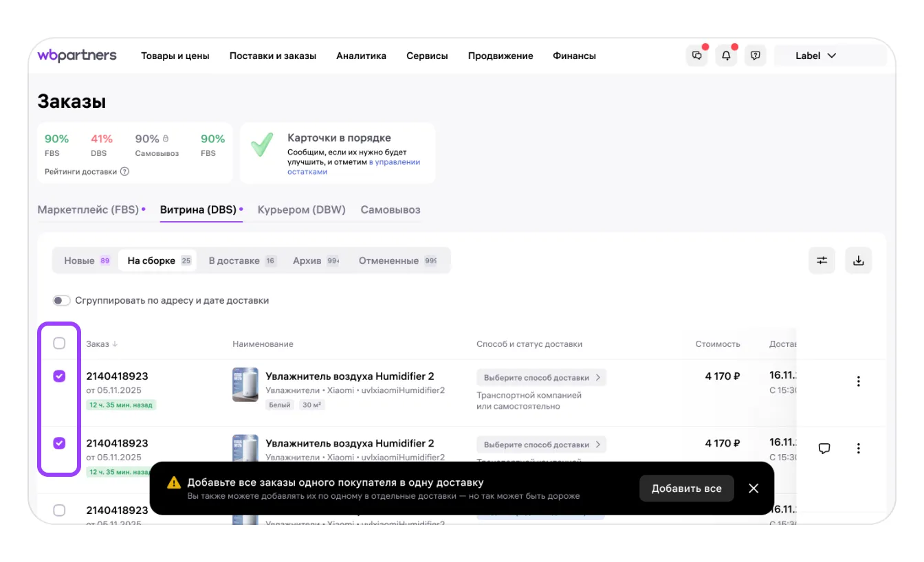The width and height of the screenshot is (924, 562).
Task: Toggle Сгруппировать по адресу и дате доставки
Action: tap(62, 301)
